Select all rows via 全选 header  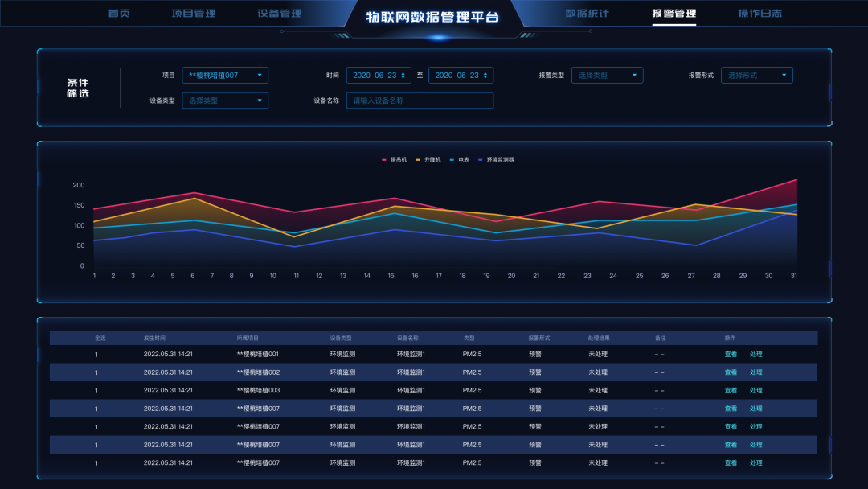pyautogui.click(x=100, y=339)
